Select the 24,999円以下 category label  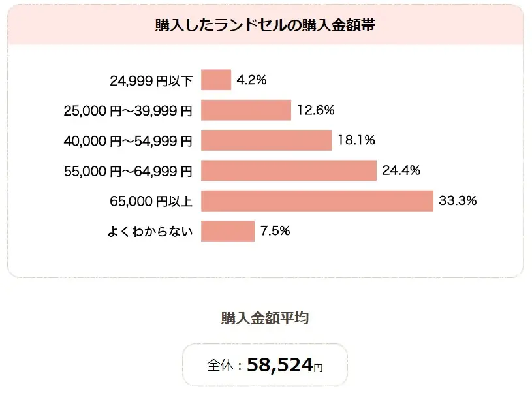[x=151, y=81]
